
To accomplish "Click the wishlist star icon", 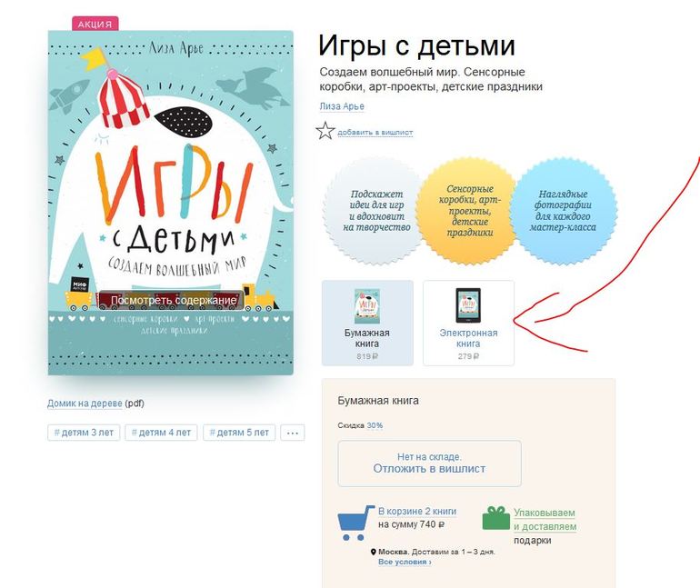I will click(325, 131).
